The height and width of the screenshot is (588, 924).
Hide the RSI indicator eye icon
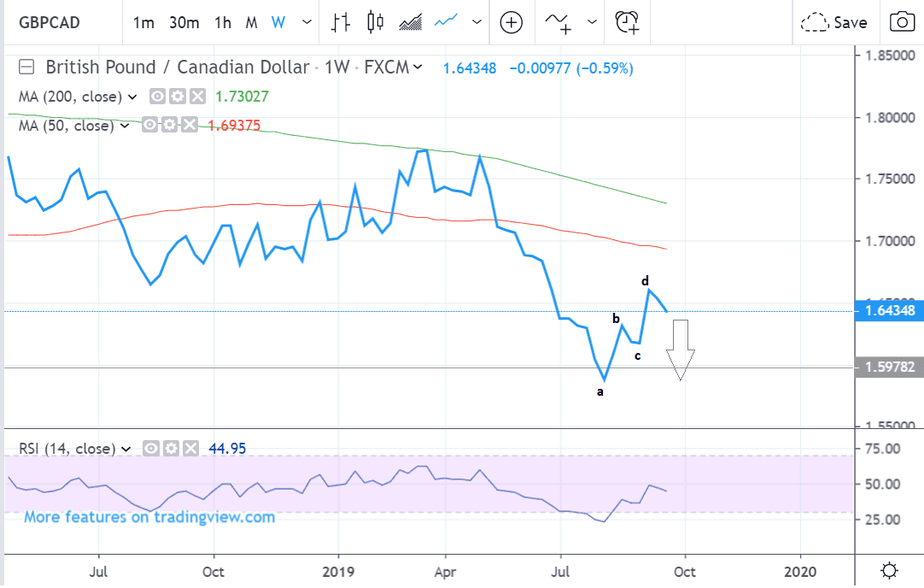coord(151,449)
